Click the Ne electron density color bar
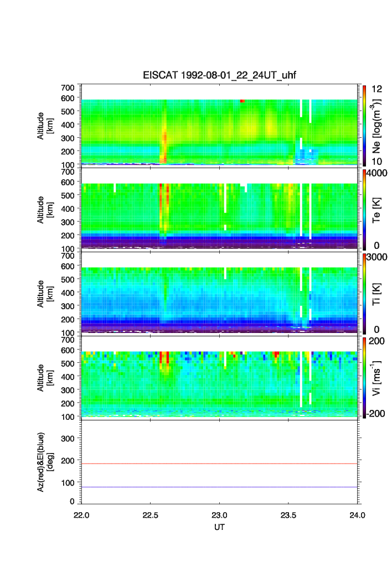 (364, 126)
